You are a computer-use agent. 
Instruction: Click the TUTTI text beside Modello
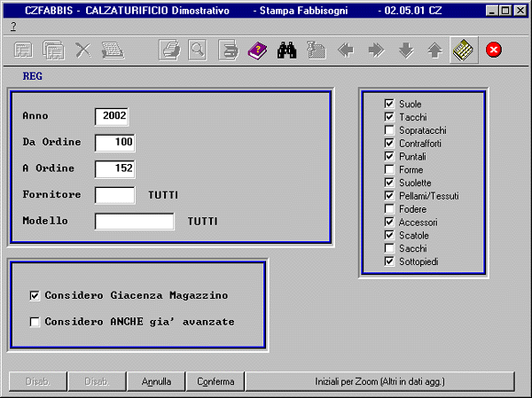point(202,222)
